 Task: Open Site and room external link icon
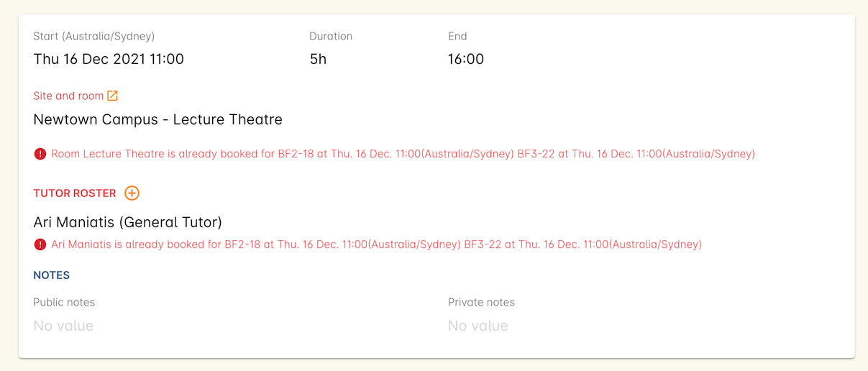tap(112, 96)
